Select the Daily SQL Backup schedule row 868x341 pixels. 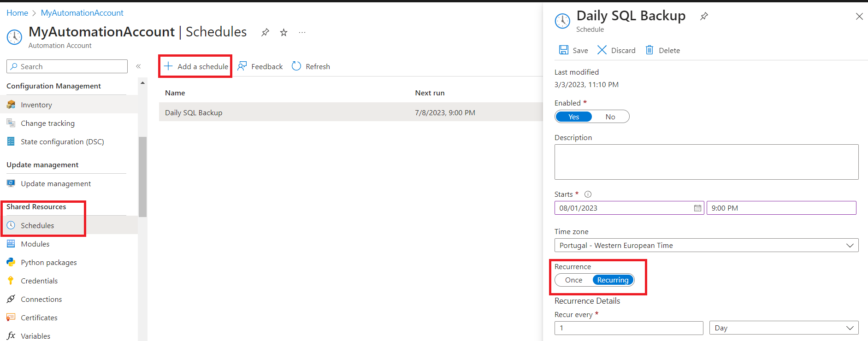click(351, 112)
